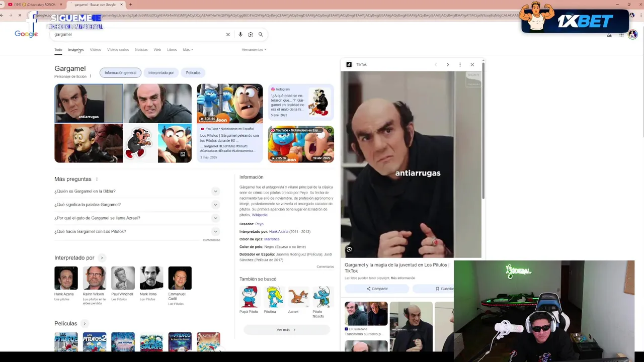Open the Google account avatar

click(x=633, y=35)
